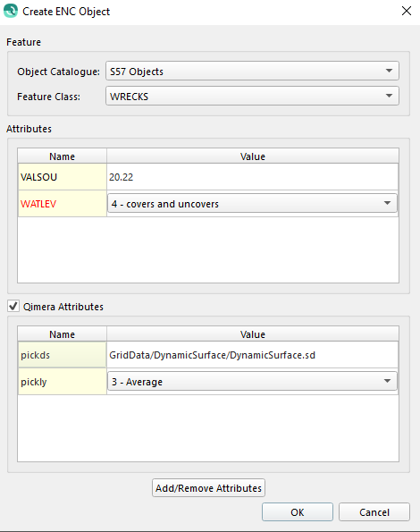
Task: Click the Qimera app icon in title bar
Action: pyautogui.click(x=11, y=11)
